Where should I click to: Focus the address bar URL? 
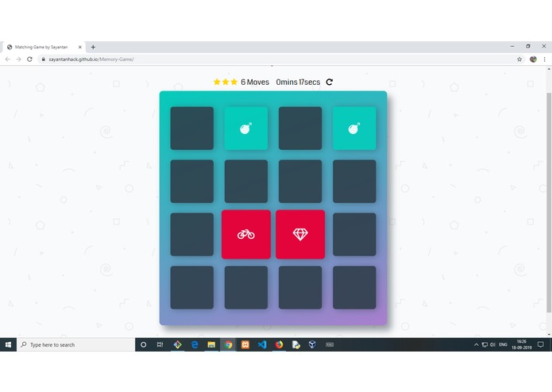91,59
